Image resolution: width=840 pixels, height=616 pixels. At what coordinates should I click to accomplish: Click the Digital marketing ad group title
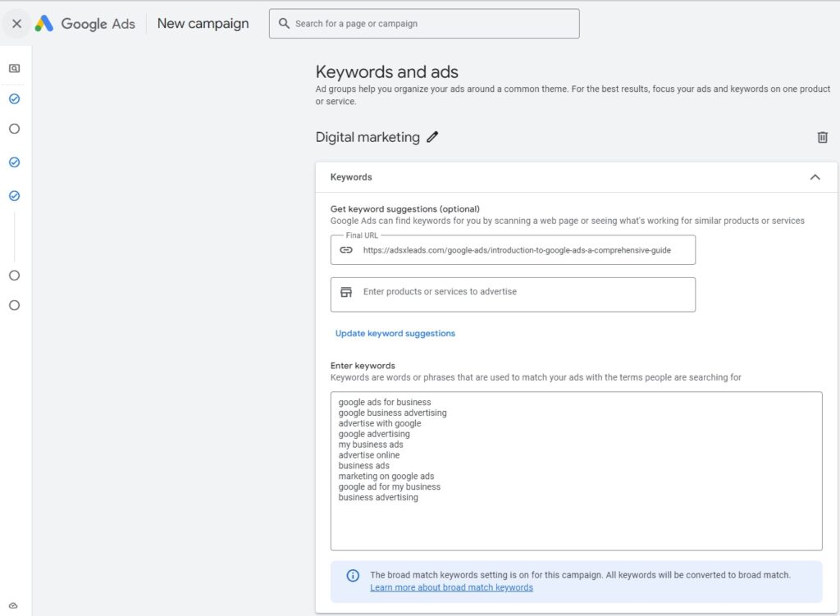pyautogui.click(x=367, y=137)
